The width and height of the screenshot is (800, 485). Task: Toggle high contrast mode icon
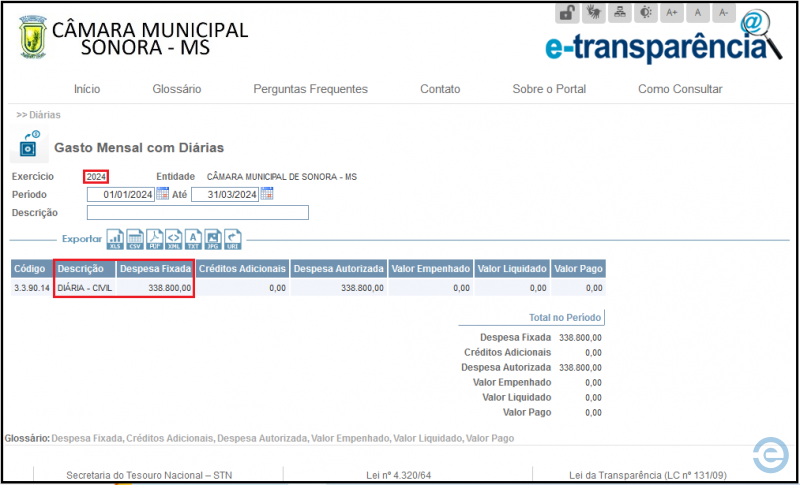646,13
